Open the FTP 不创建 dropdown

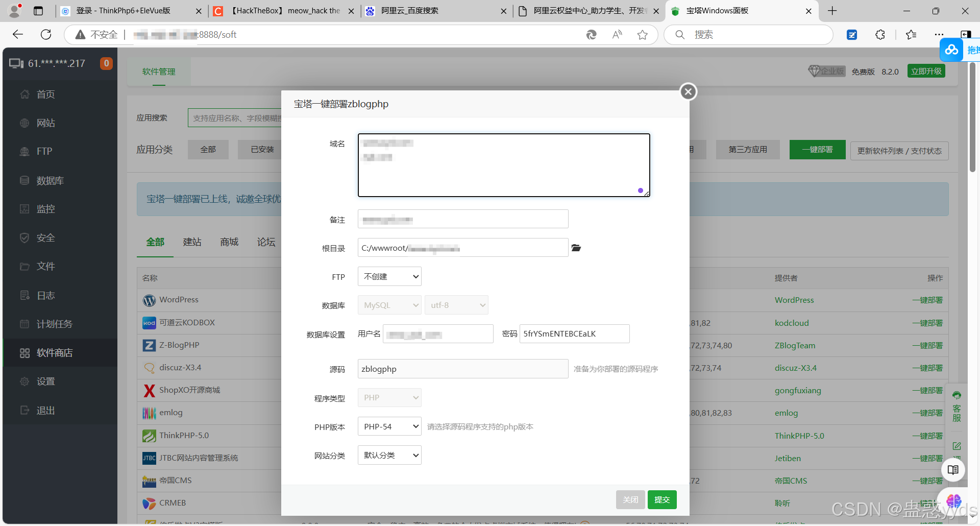coord(389,276)
